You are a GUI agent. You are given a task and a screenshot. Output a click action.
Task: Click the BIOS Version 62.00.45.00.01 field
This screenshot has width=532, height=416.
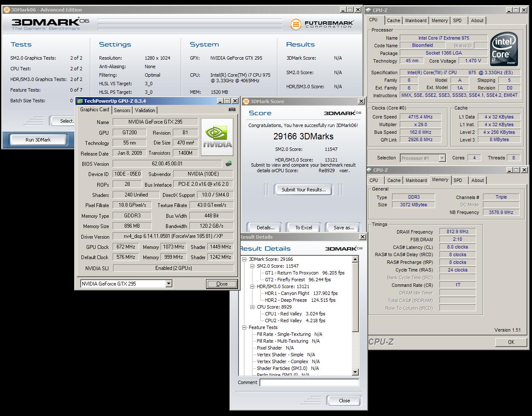(167, 164)
